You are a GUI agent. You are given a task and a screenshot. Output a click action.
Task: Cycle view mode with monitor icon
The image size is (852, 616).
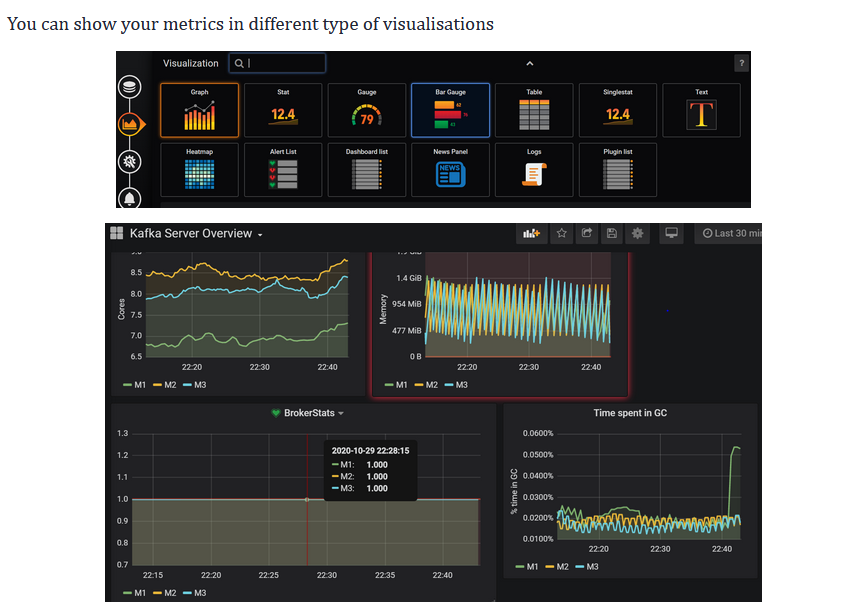pos(672,234)
